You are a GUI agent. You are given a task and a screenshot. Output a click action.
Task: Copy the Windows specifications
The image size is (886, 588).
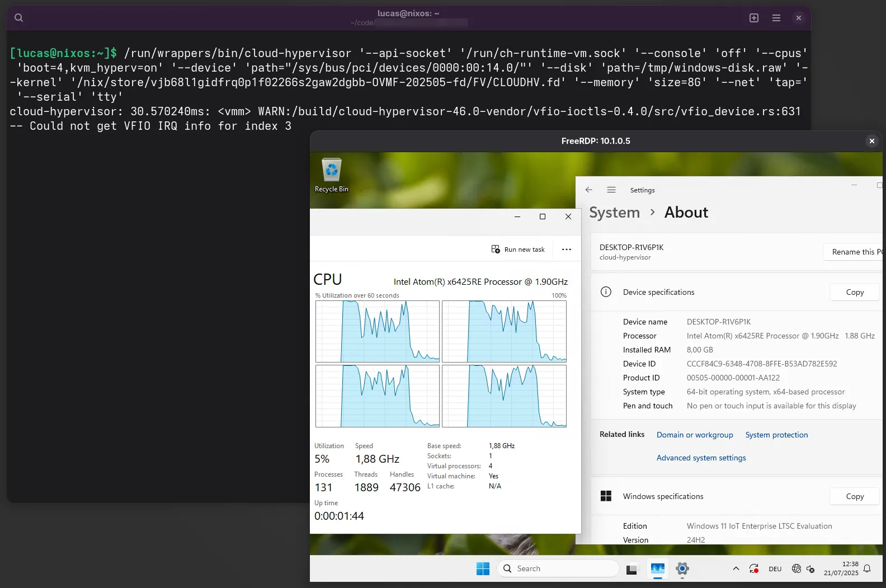point(855,496)
